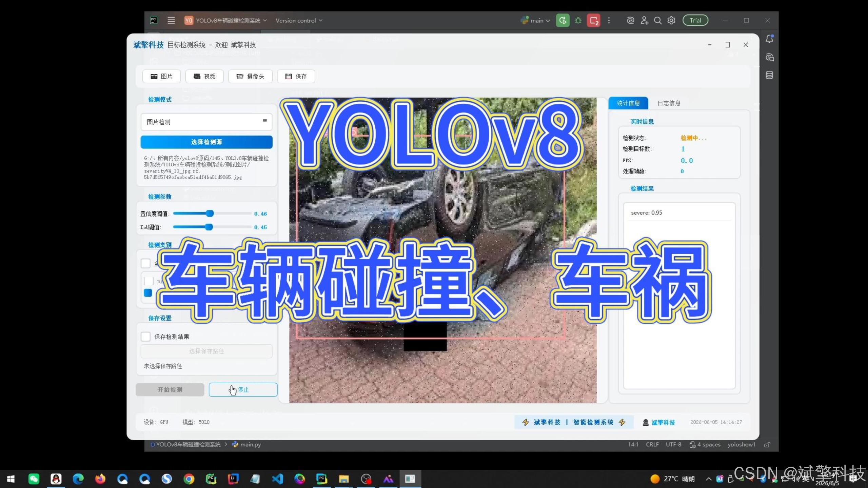Expand the system tray hidden icons chevron
The width and height of the screenshot is (868, 488).
[709, 479]
